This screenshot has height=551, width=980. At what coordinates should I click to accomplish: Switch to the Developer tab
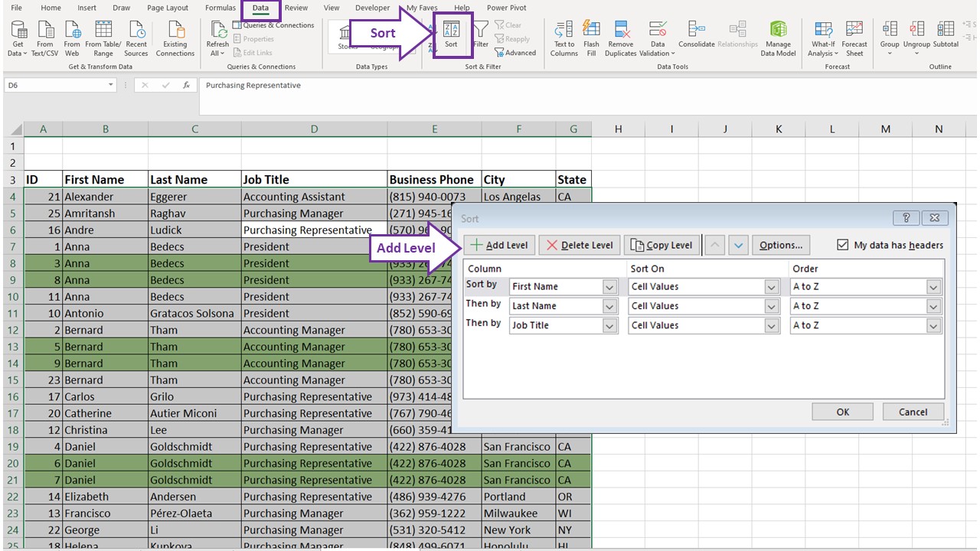373,8
